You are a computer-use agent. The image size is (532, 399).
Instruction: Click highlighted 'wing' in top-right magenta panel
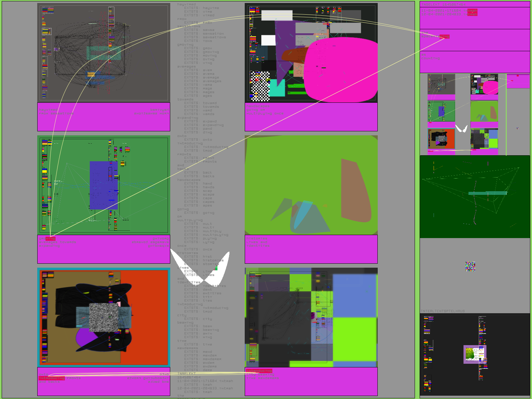tap(445, 37)
